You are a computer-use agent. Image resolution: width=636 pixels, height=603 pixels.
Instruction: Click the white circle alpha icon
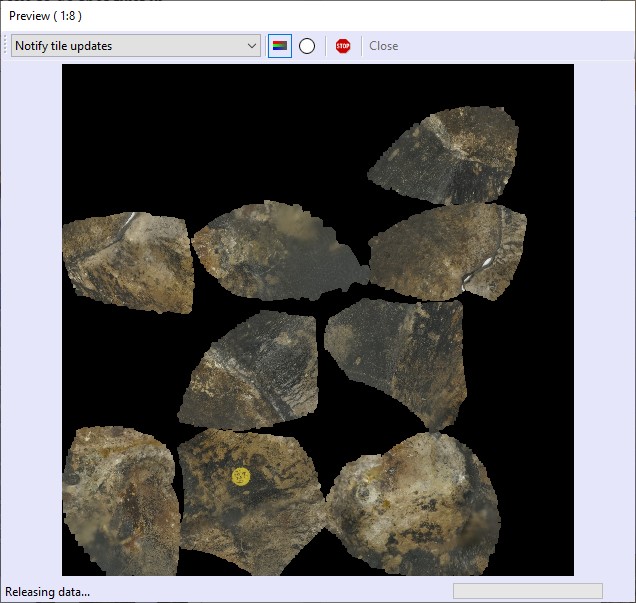tap(307, 46)
